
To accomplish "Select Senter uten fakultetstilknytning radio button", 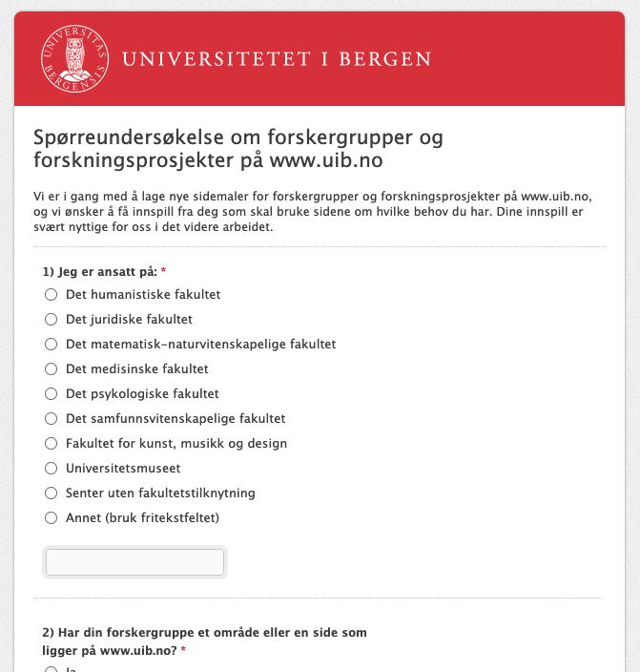I will [x=52, y=493].
